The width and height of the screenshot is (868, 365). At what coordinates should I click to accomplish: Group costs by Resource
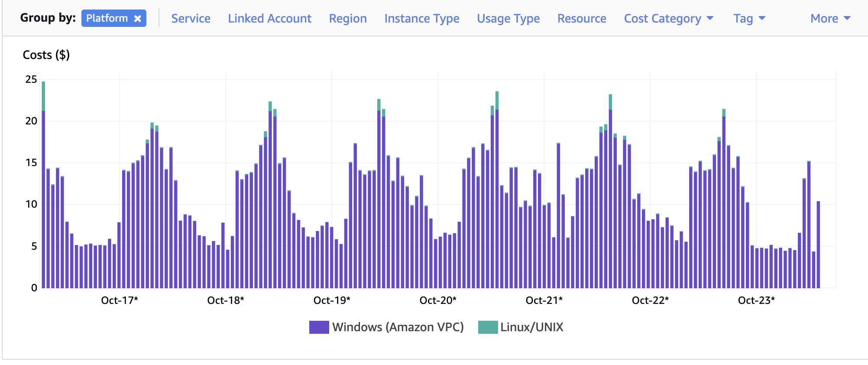point(582,19)
